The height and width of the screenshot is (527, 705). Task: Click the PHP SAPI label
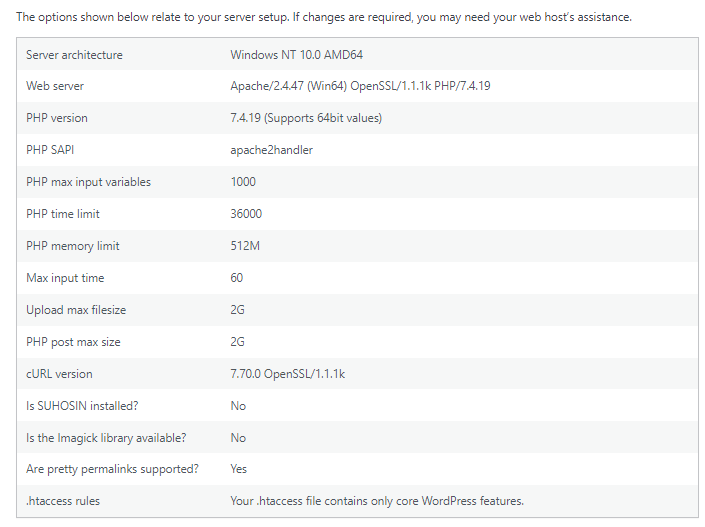[x=50, y=150]
